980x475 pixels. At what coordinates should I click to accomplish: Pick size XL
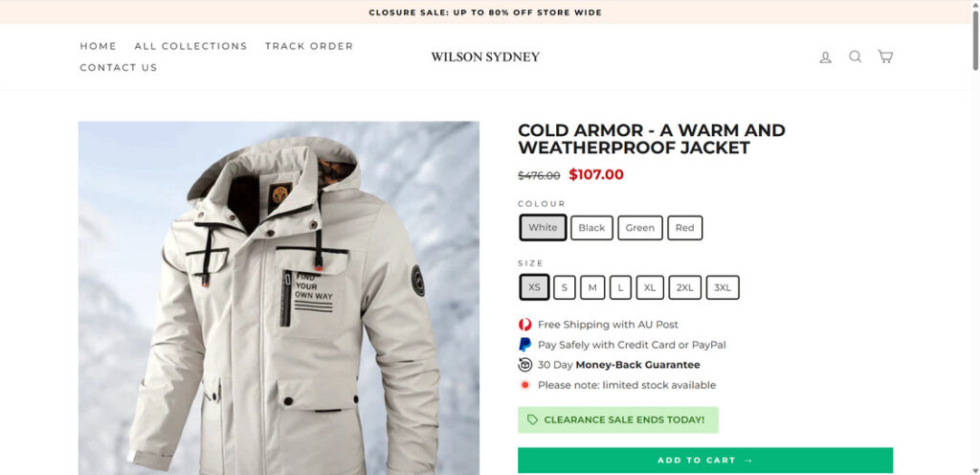[x=650, y=287]
